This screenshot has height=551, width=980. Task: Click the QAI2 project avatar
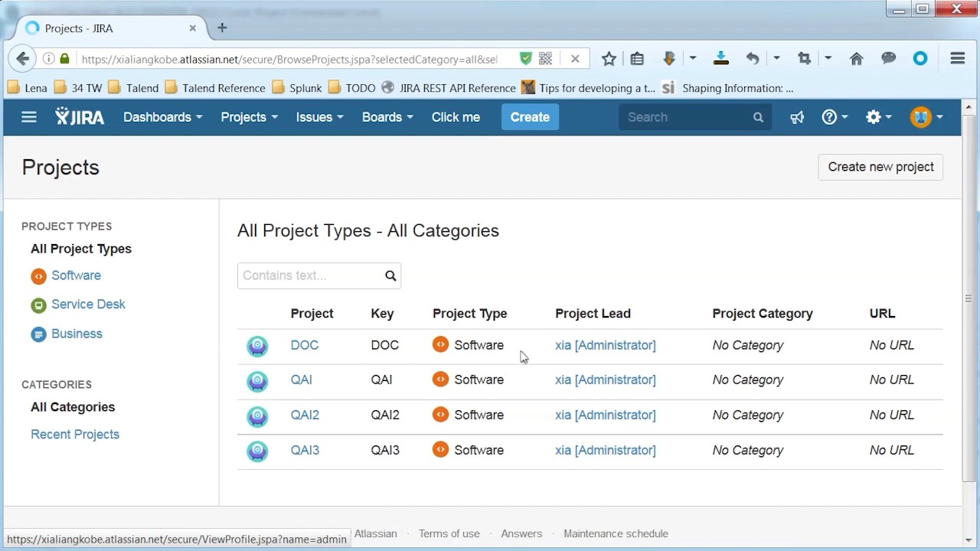tap(257, 416)
